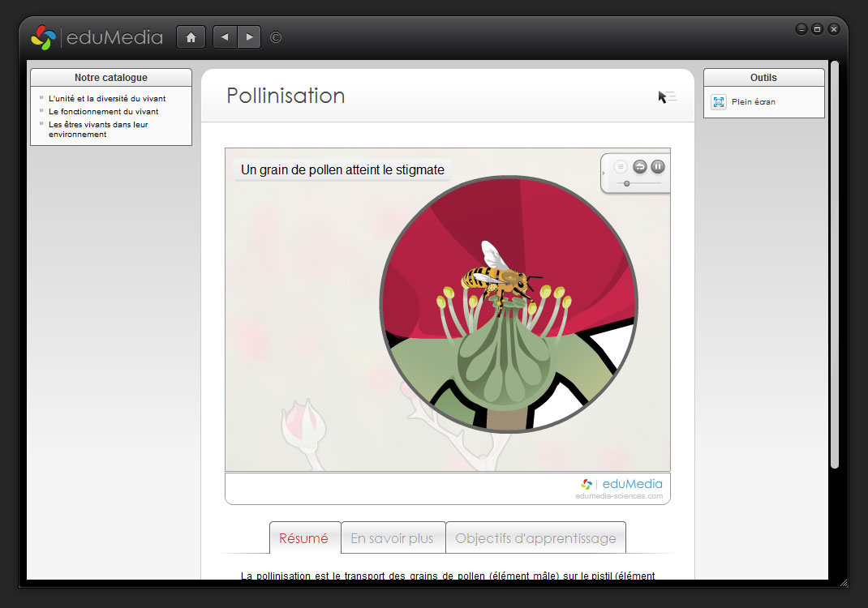Adjust the animation speed slider handle
The height and width of the screenshot is (608, 868).
pos(627,184)
